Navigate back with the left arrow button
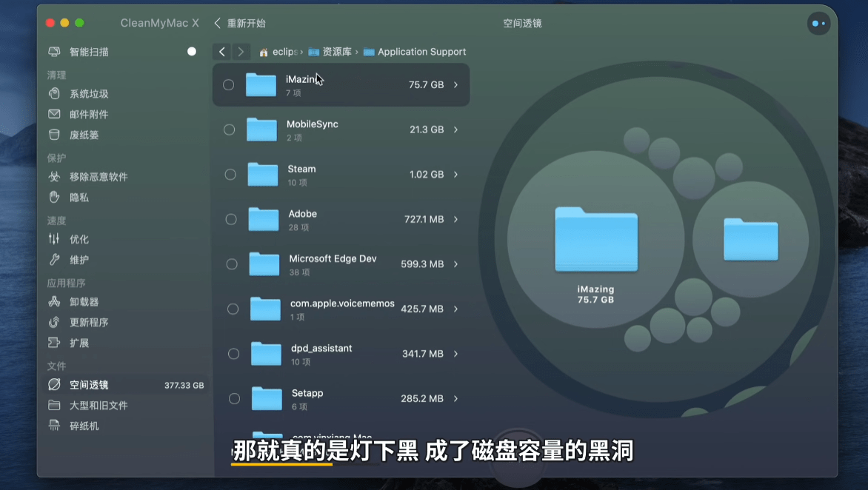The width and height of the screenshot is (868, 490). coord(222,51)
